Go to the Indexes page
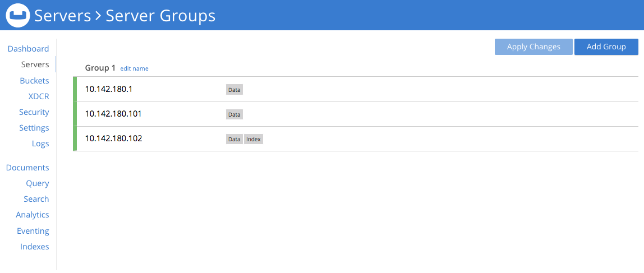The width and height of the screenshot is (644, 273). pyautogui.click(x=34, y=247)
